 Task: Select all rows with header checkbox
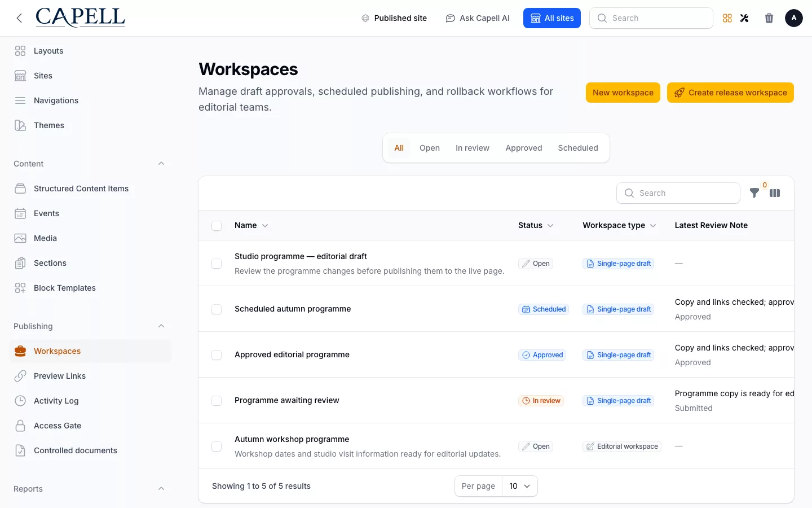click(217, 226)
